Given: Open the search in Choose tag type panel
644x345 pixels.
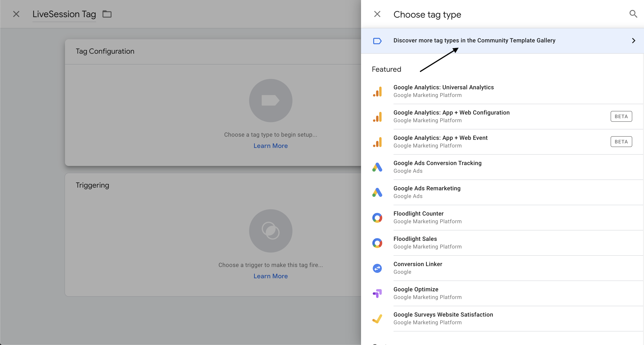Looking at the screenshot, I should coord(633,14).
